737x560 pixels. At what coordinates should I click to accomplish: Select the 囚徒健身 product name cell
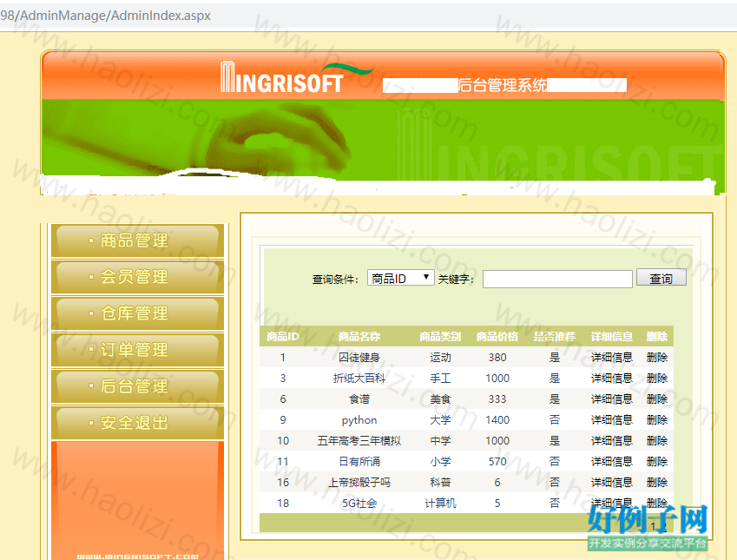(359, 358)
